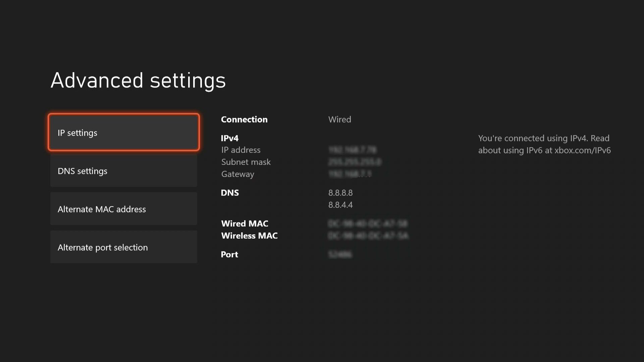Image resolution: width=644 pixels, height=362 pixels.
Task: Click the Port number value
Action: tap(340, 254)
